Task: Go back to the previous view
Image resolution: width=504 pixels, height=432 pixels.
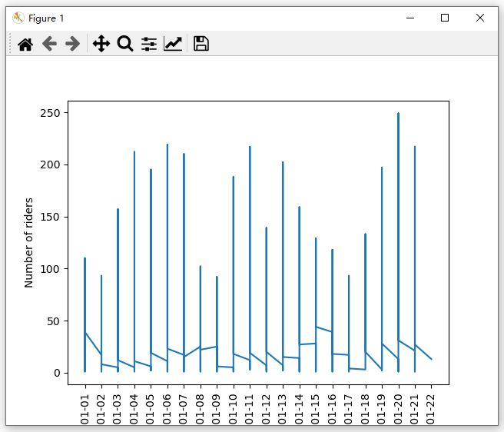Action: (x=49, y=44)
